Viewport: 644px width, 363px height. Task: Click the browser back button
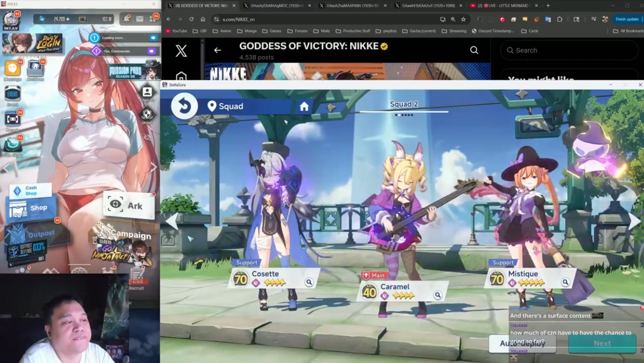(169, 19)
